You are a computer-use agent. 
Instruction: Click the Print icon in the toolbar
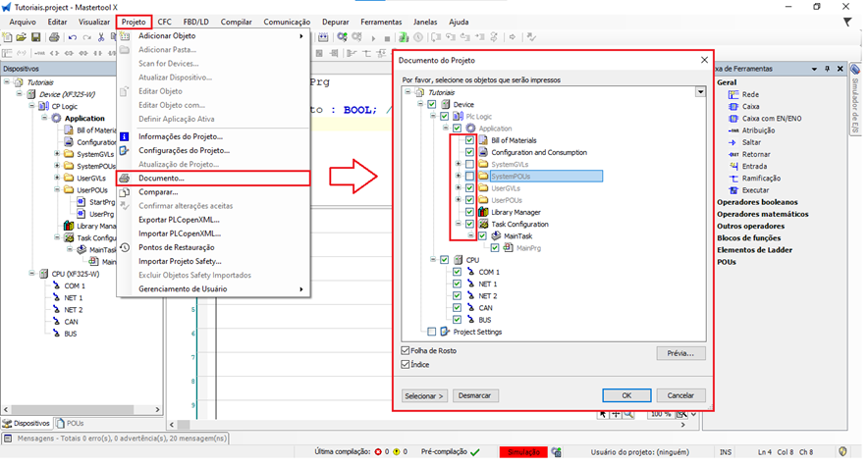pos(55,37)
